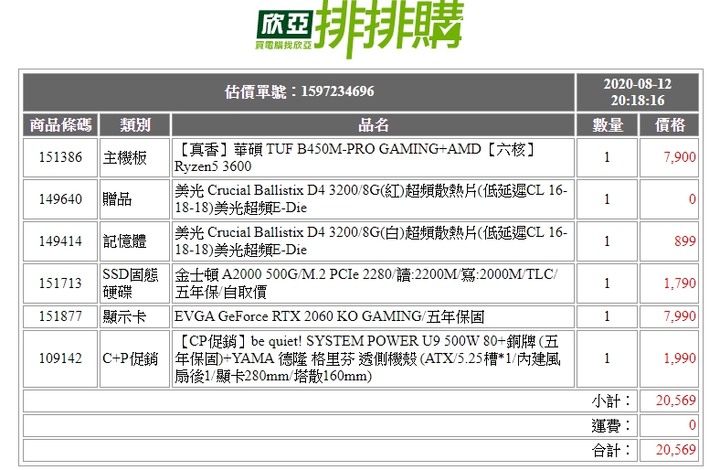Click the 顯示卡 category cell
This screenshot has height=470, width=720.
135,316
